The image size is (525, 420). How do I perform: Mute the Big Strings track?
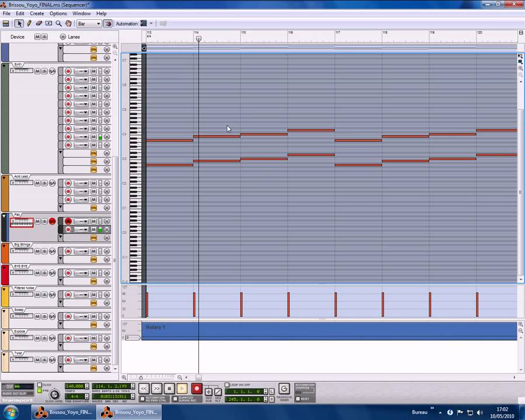point(37,251)
